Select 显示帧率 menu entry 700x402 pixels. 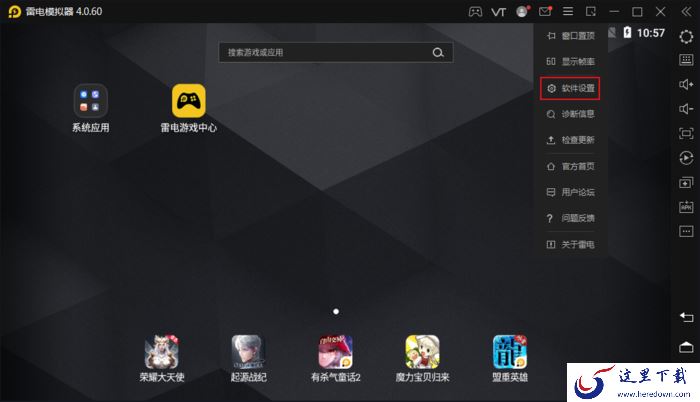tap(571, 62)
